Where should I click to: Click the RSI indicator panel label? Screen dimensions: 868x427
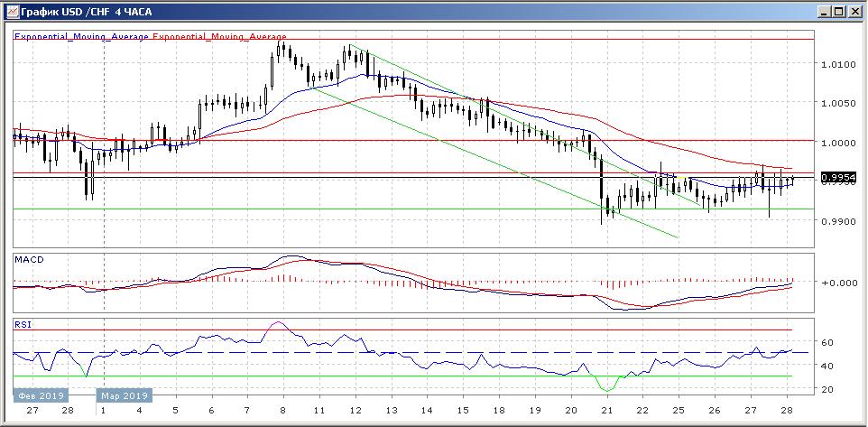tap(22, 323)
